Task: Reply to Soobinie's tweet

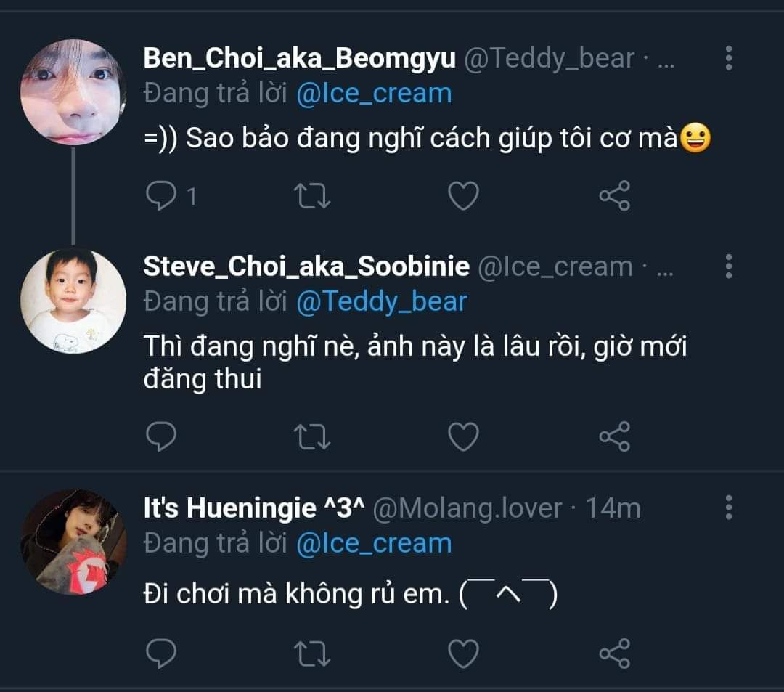Action: point(162,436)
